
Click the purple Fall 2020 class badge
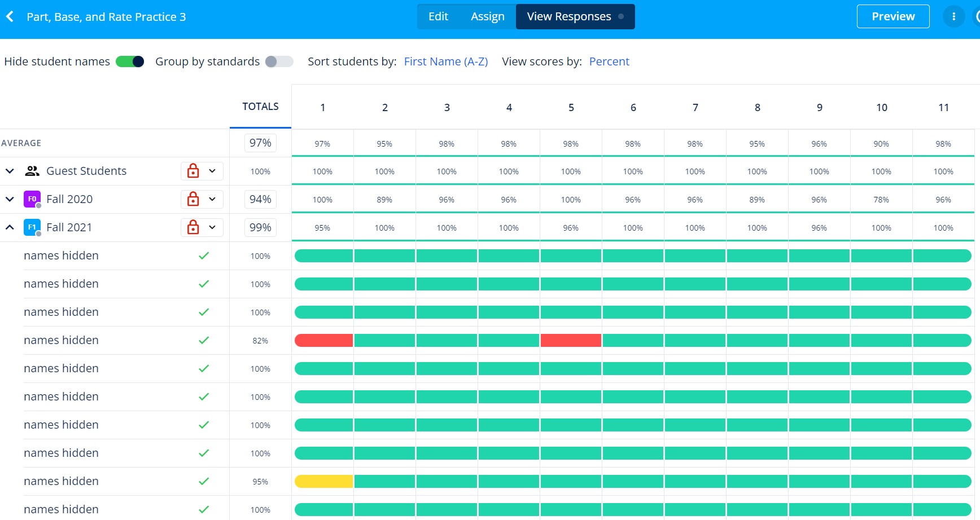32,199
